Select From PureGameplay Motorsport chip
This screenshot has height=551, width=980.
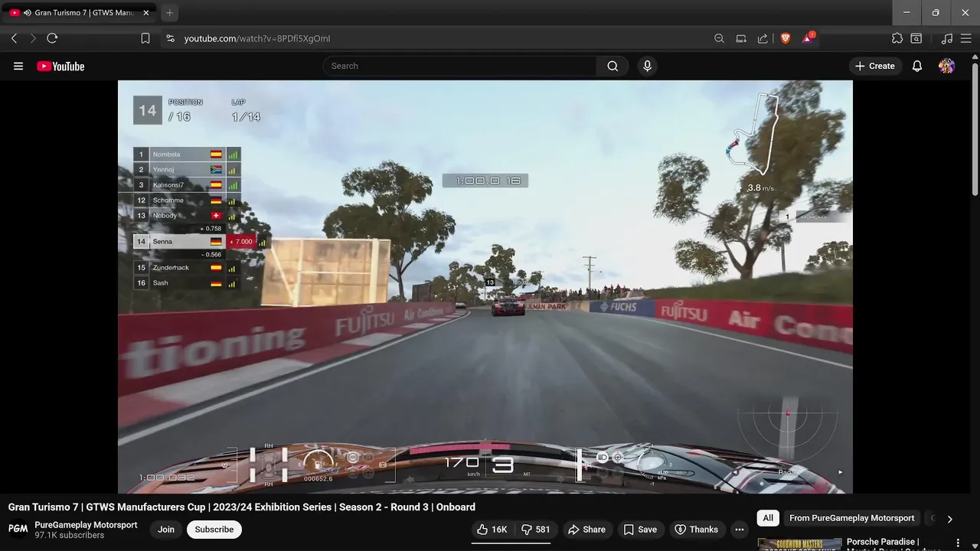(x=852, y=518)
